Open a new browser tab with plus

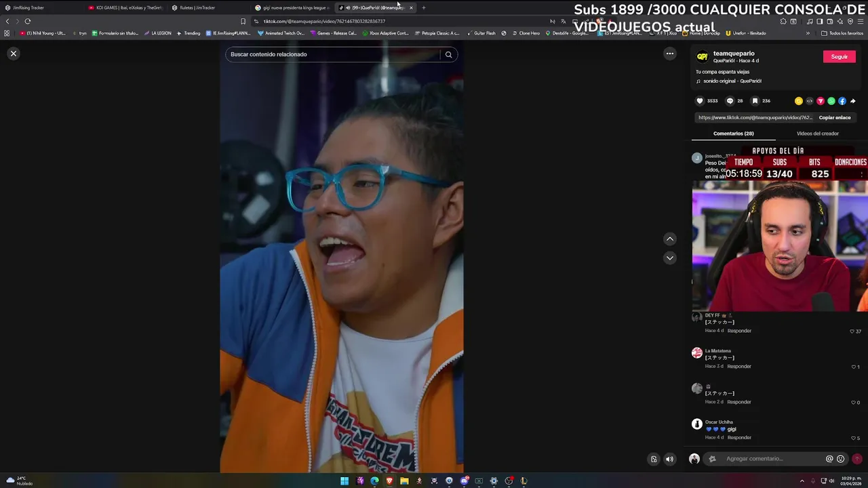[424, 7]
